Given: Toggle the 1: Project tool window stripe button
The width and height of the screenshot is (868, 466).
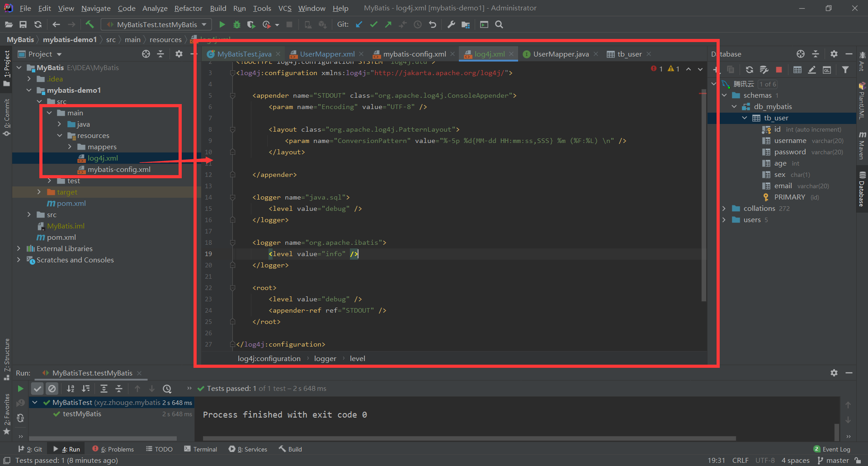Looking at the screenshot, I should (x=7, y=68).
